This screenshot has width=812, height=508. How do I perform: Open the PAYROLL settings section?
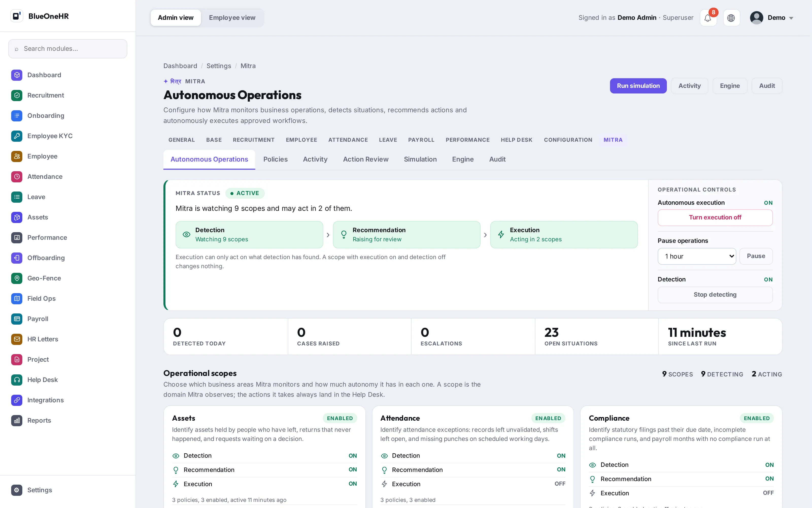click(x=421, y=140)
